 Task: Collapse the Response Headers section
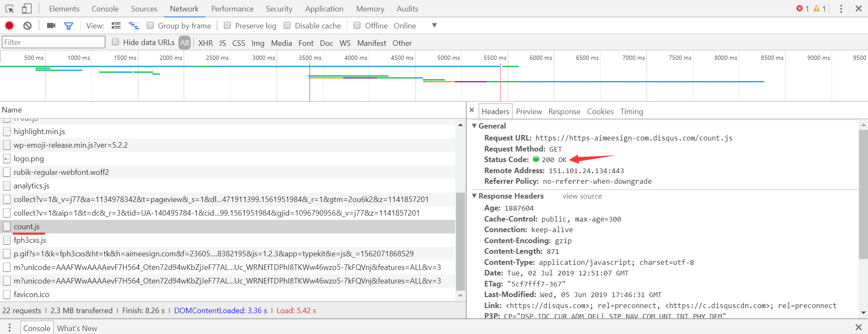pos(475,196)
